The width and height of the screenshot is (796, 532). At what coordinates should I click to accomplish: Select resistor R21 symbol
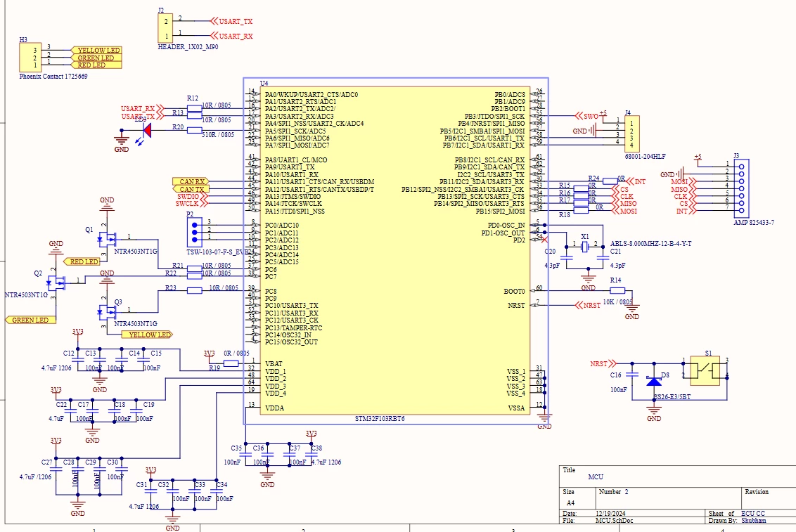[195, 268]
